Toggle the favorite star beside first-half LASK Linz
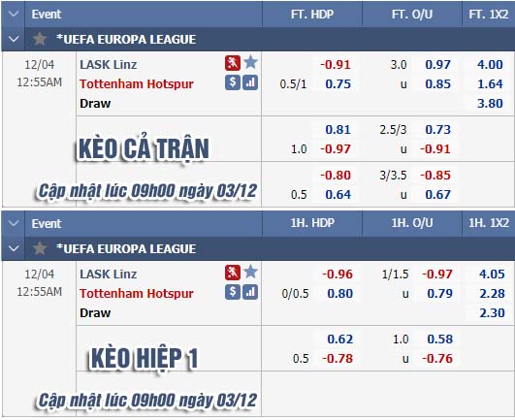The image size is (515, 420). click(x=250, y=272)
